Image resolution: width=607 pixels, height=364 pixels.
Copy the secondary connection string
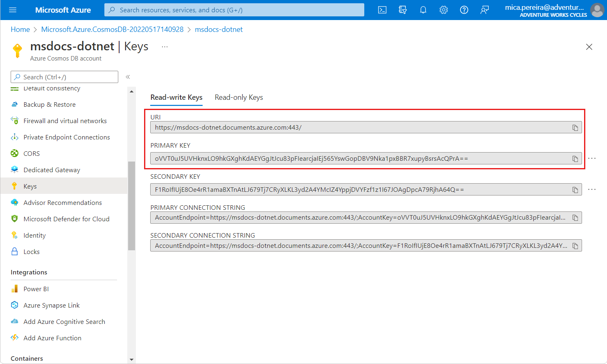[575, 246]
